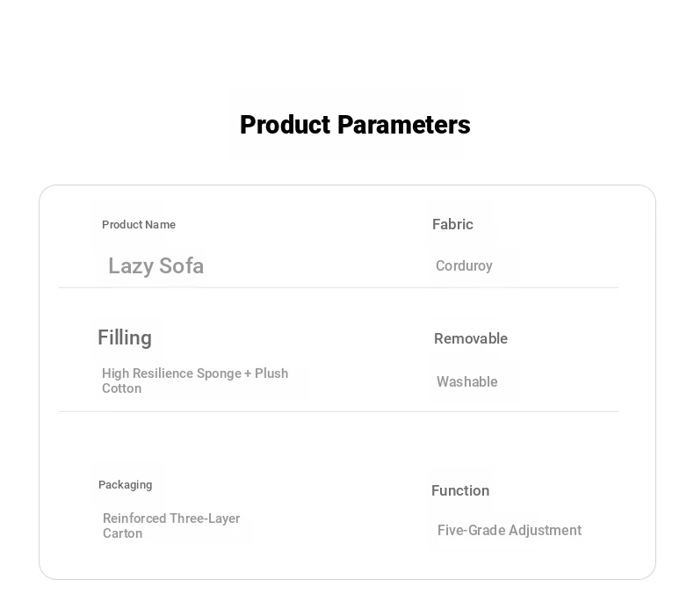Viewport: 694px width, 616px height.
Task: Click the divider line below Lazy Sofa
Action: (x=338, y=287)
